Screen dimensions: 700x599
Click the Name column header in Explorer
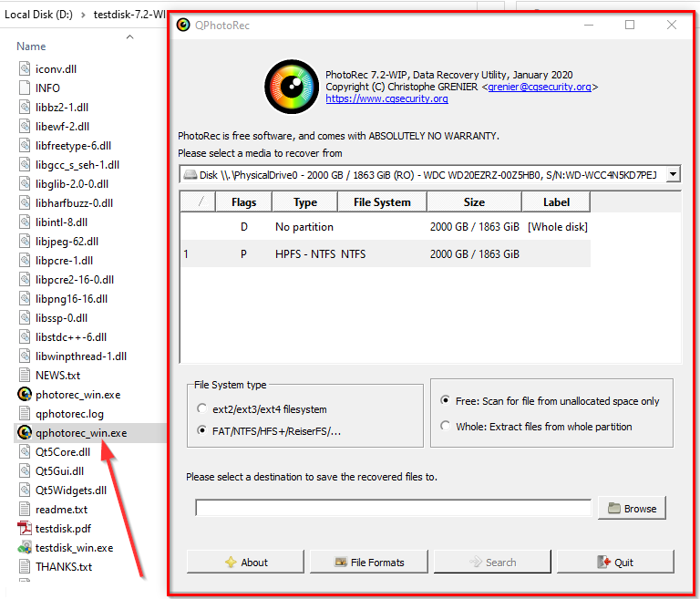point(31,46)
